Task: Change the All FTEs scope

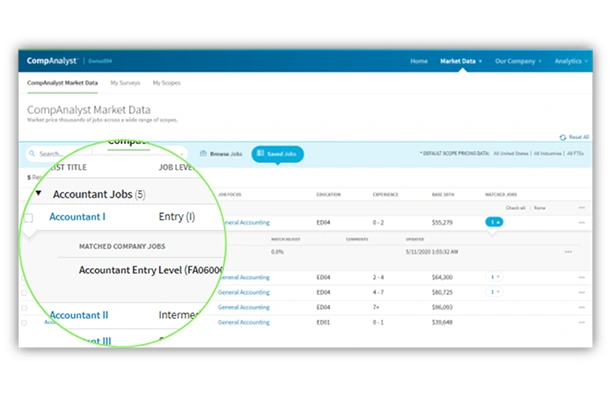Action: [x=575, y=153]
